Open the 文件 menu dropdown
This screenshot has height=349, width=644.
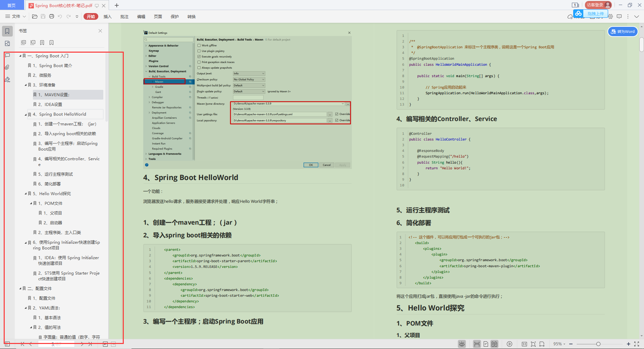point(16,16)
